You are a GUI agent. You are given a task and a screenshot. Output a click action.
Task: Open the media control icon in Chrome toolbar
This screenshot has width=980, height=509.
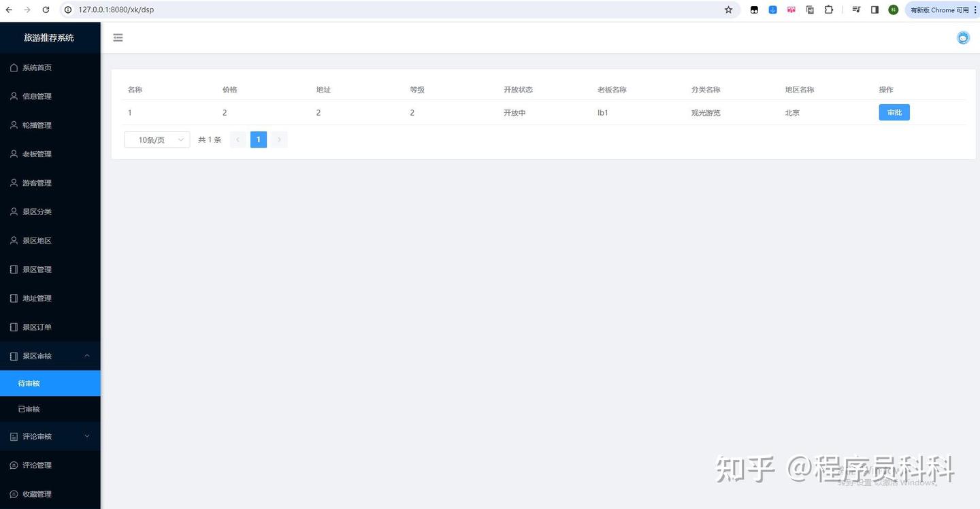tap(856, 10)
